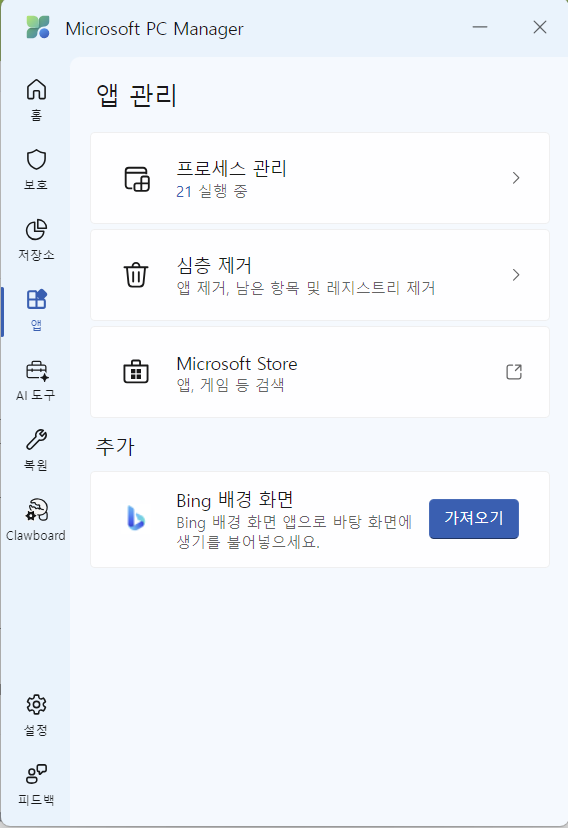
Task: Click the 앱, 게임 등 검색 description
Action: 230,384
